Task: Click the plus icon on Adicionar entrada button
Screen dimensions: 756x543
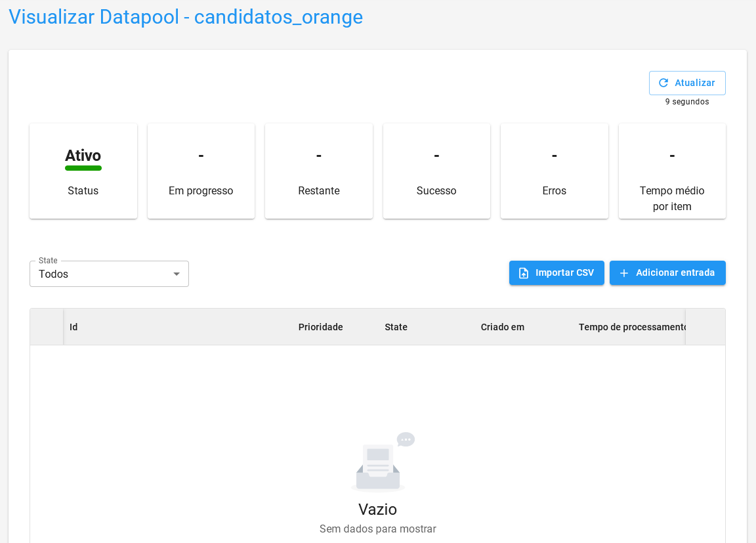Action: point(623,273)
